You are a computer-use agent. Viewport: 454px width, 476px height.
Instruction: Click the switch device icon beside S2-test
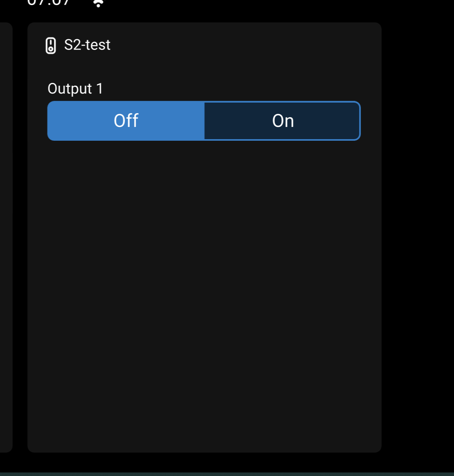[x=51, y=46]
